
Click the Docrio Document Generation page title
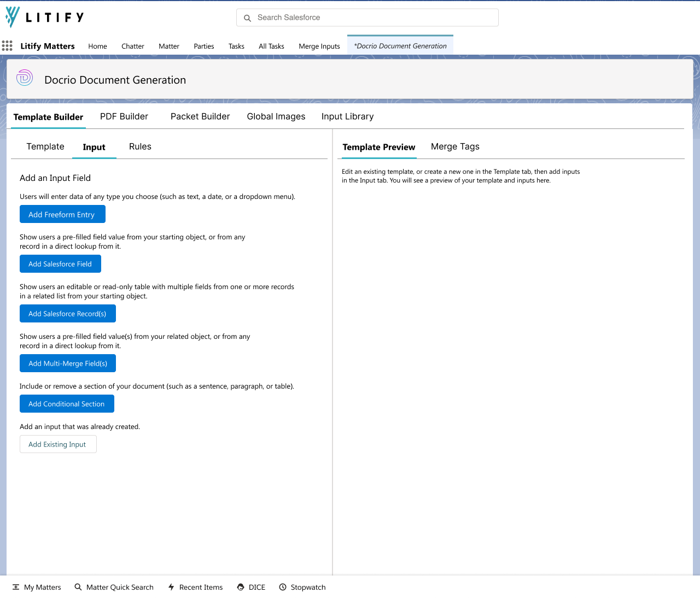coord(115,80)
